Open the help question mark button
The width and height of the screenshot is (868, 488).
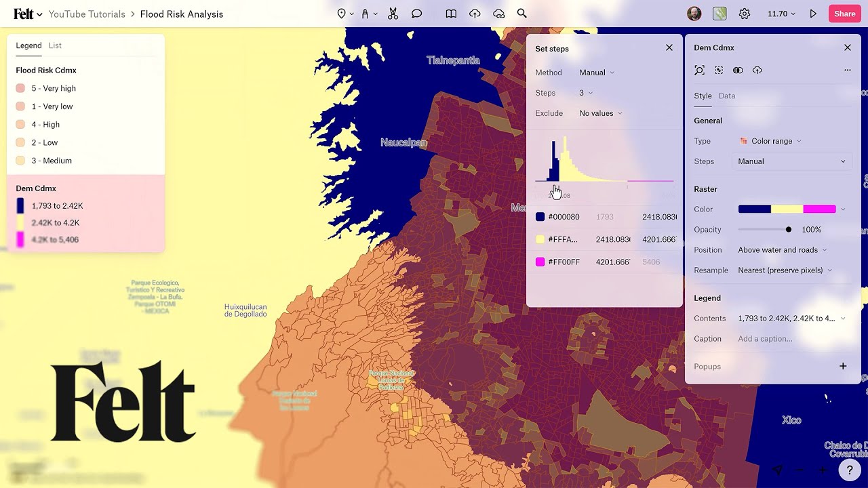pyautogui.click(x=849, y=469)
